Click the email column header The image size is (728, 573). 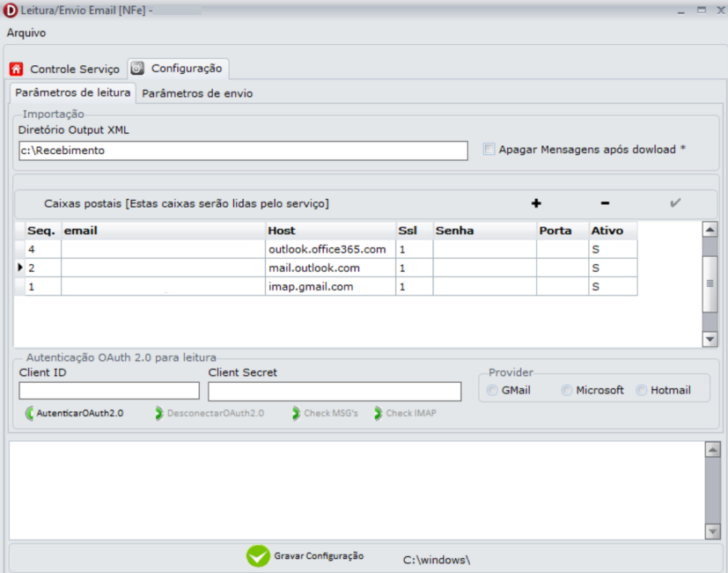pos(164,231)
